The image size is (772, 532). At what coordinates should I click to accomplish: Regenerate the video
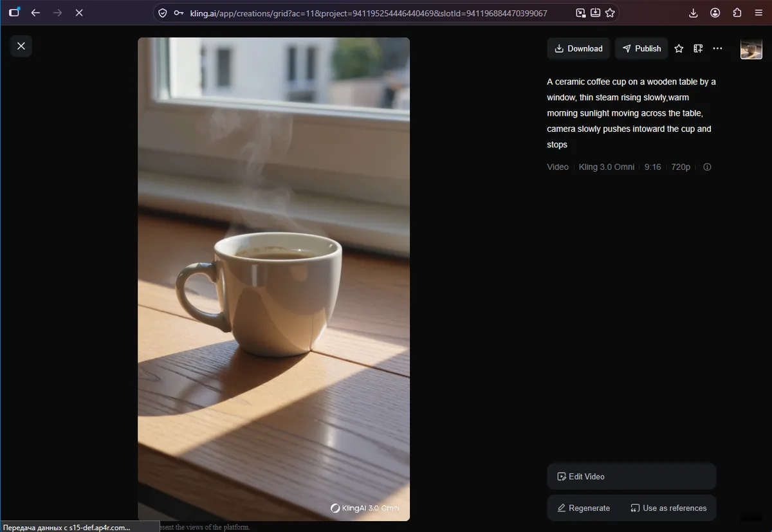pos(584,508)
